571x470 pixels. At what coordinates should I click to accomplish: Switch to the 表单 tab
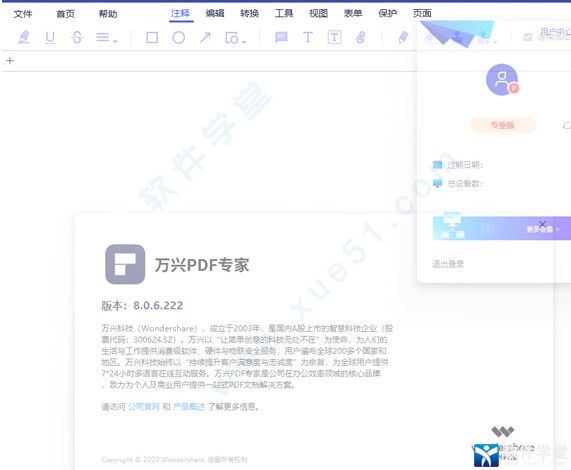click(353, 13)
